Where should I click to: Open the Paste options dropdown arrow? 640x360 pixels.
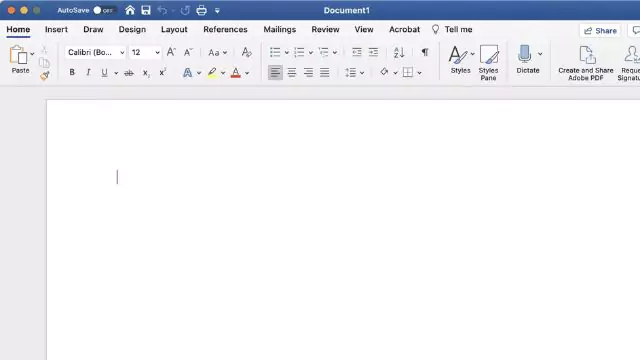tap(32, 53)
